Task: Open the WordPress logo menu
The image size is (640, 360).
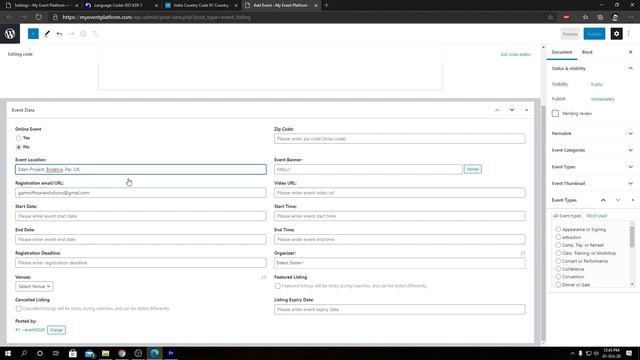Action: pyautogui.click(x=10, y=33)
